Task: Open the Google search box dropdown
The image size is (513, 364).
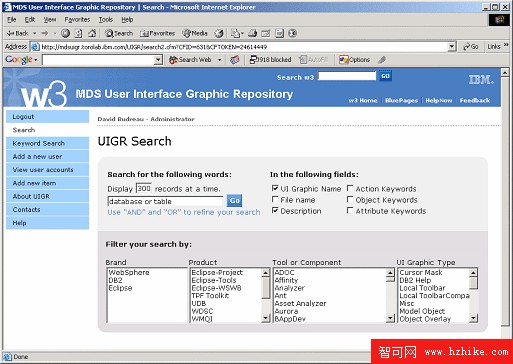Action: 159,60
